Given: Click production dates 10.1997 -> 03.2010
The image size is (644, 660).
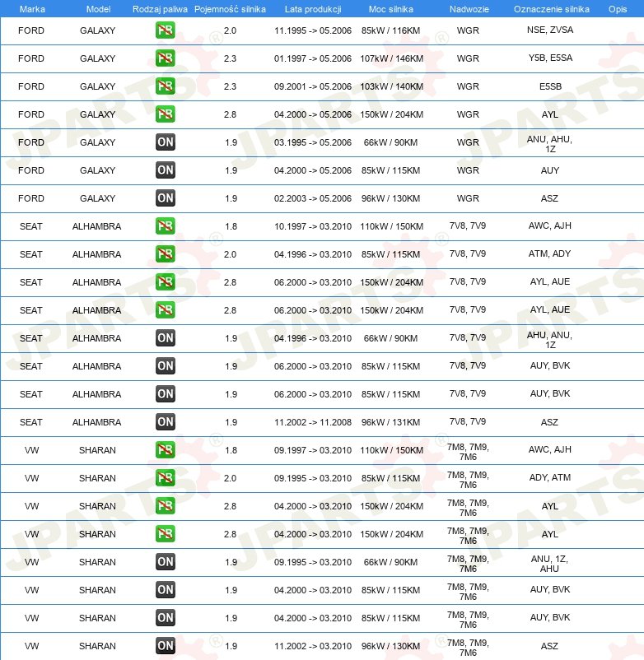Looking at the screenshot, I should point(312,226).
